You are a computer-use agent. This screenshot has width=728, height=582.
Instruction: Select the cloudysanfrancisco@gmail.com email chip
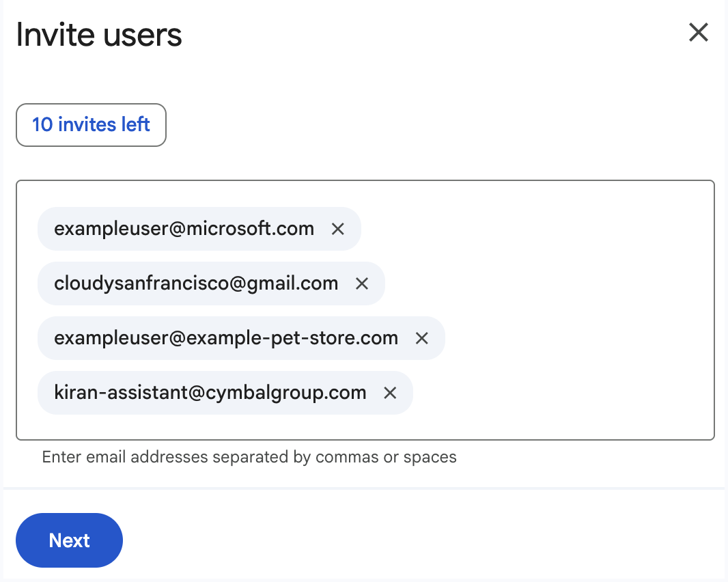(196, 283)
